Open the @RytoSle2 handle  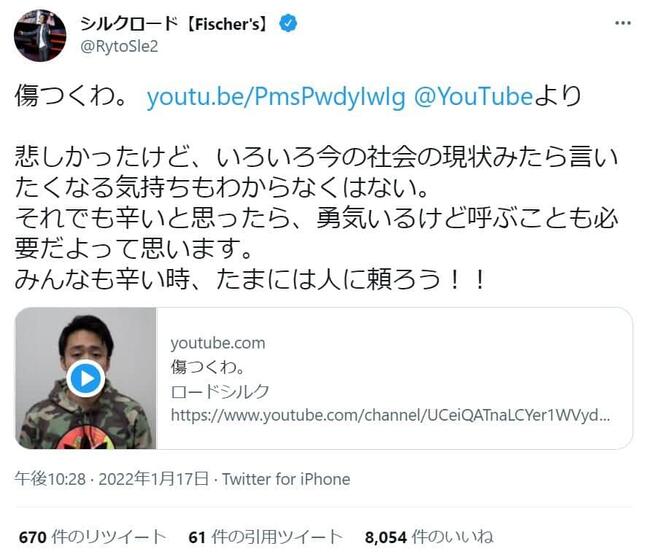(119, 46)
